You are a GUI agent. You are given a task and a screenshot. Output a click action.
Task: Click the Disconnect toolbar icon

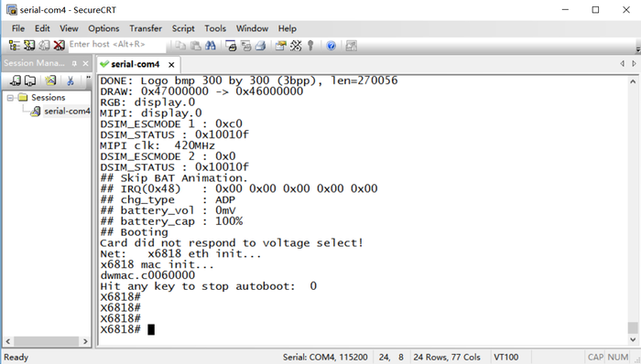pyautogui.click(x=60, y=46)
